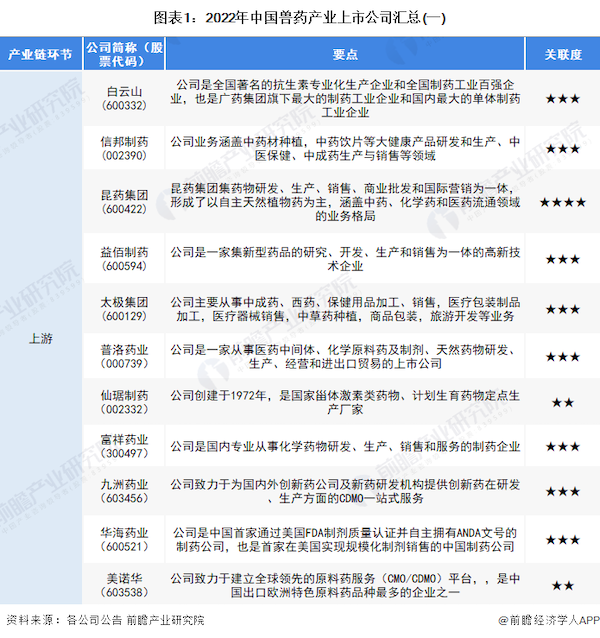Select the 关联度 column header
600x638 pixels.
pyautogui.click(x=563, y=54)
